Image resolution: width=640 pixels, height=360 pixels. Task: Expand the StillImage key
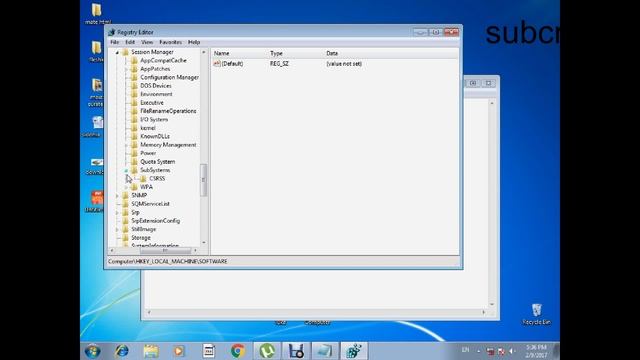[117, 229]
